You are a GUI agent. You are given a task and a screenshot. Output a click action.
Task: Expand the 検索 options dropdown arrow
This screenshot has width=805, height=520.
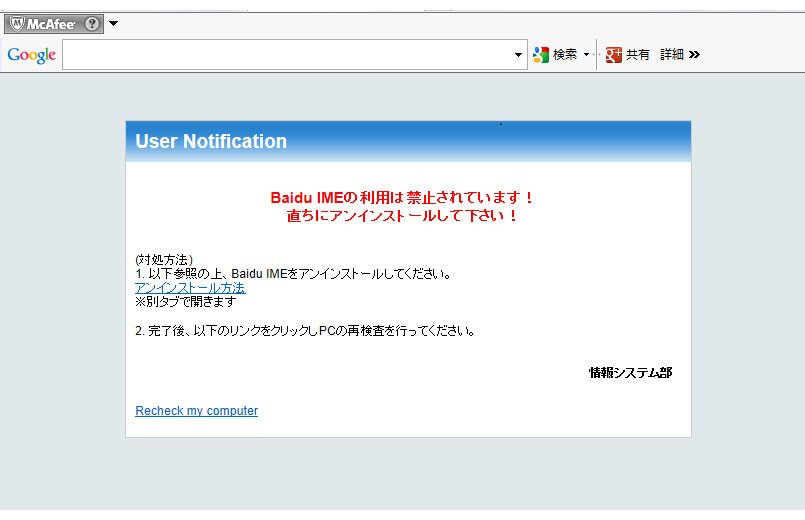coord(587,54)
